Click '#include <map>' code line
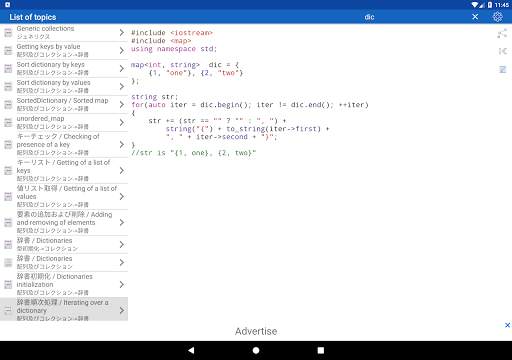 pyautogui.click(x=161, y=41)
